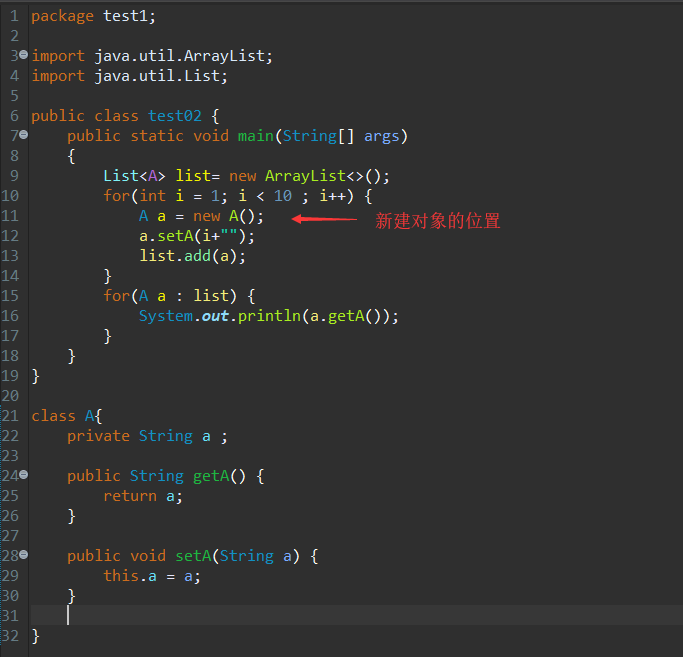Click 'System' on line 16

pos(166,316)
